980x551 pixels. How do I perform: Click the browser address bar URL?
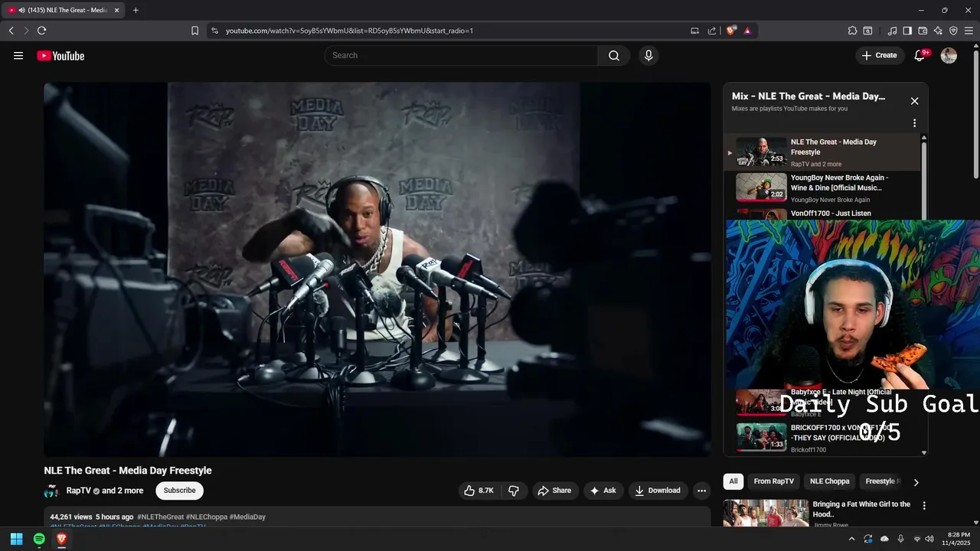pyautogui.click(x=349, y=31)
